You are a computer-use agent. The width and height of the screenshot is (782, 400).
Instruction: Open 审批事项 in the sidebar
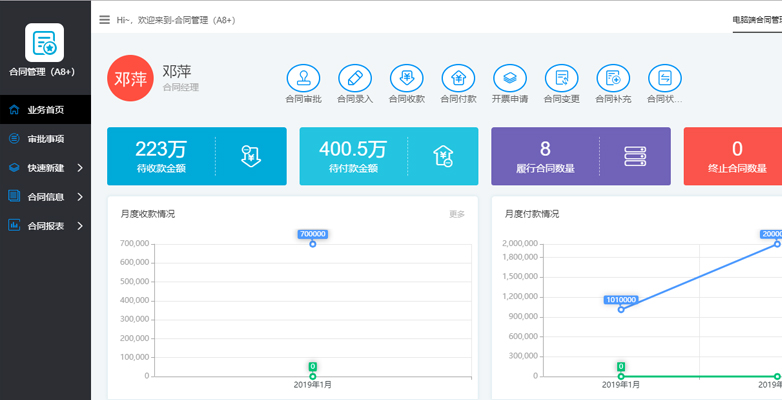click(x=45, y=138)
